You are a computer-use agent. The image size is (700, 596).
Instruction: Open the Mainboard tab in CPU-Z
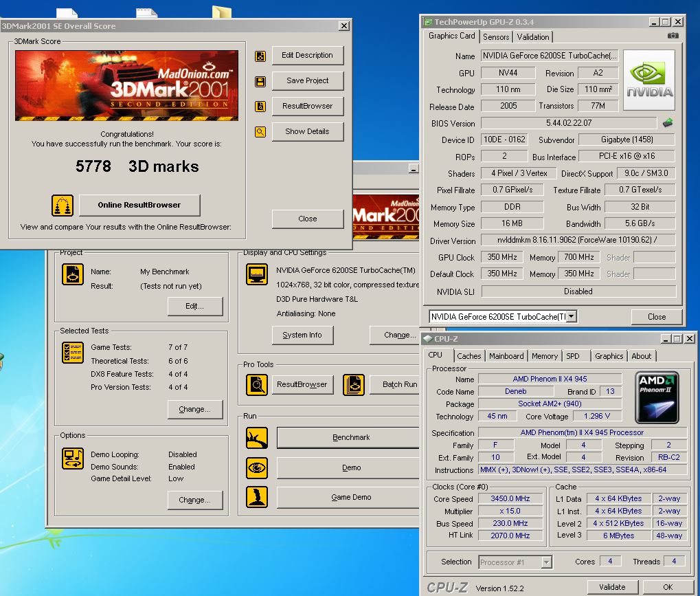coord(506,356)
